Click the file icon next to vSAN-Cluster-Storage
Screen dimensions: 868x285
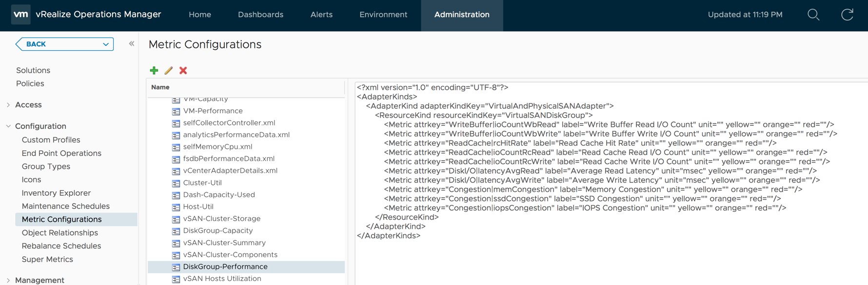[176, 219]
